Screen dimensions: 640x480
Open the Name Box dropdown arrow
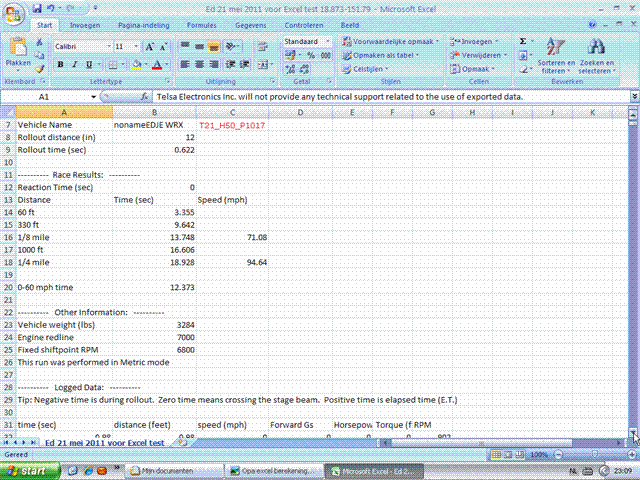point(93,97)
